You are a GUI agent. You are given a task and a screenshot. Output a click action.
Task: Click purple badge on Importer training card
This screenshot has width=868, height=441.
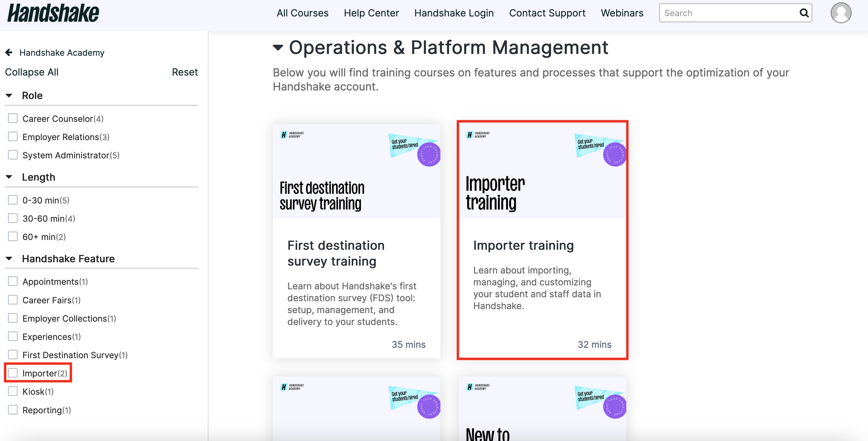tap(615, 154)
